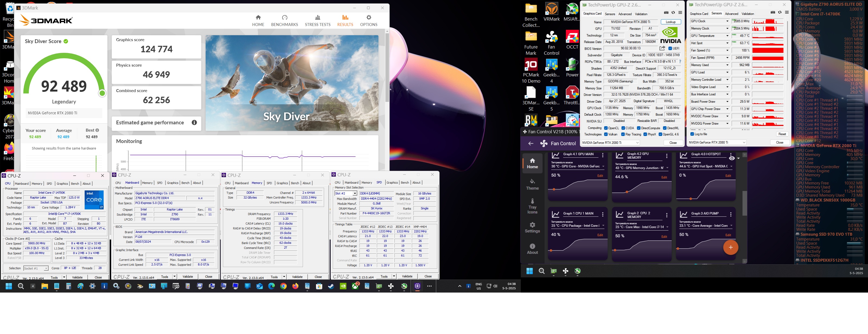Switch to the Graphics tab in the CPU-Z Memory window
Viewport: 868px width, 334px height.
(282, 183)
